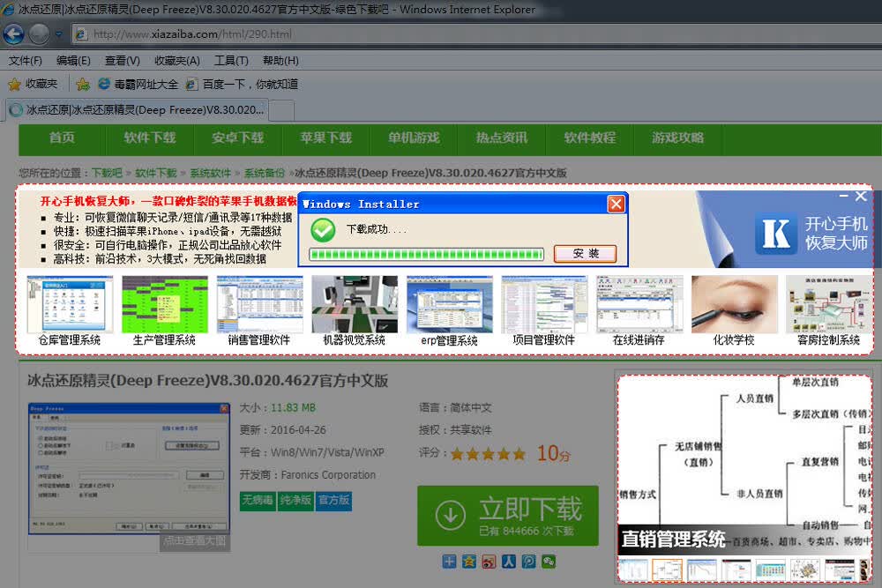
Task: Open the favorites star 收藏夹 button
Action: pyautogui.click(x=34, y=84)
